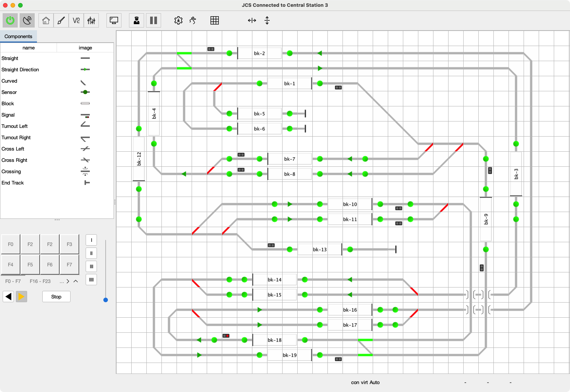The height and width of the screenshot is (392, 570).
Task: Select block bk-9 on the layout
Action: click(x=486, y=219)
